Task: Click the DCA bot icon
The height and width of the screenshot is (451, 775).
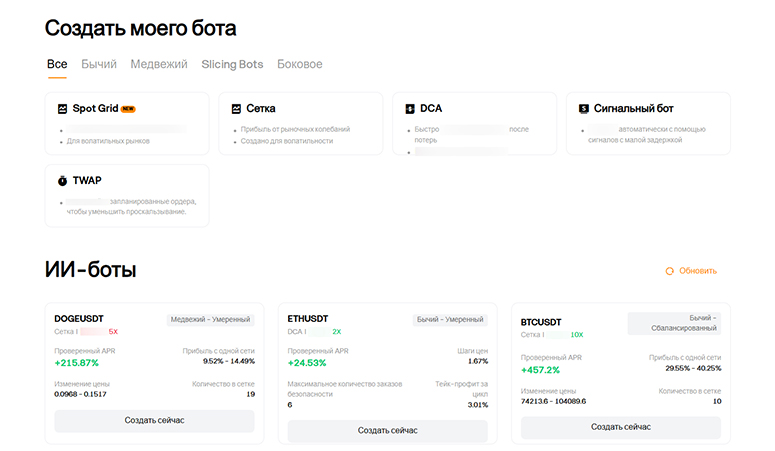Action: (410, 108)
